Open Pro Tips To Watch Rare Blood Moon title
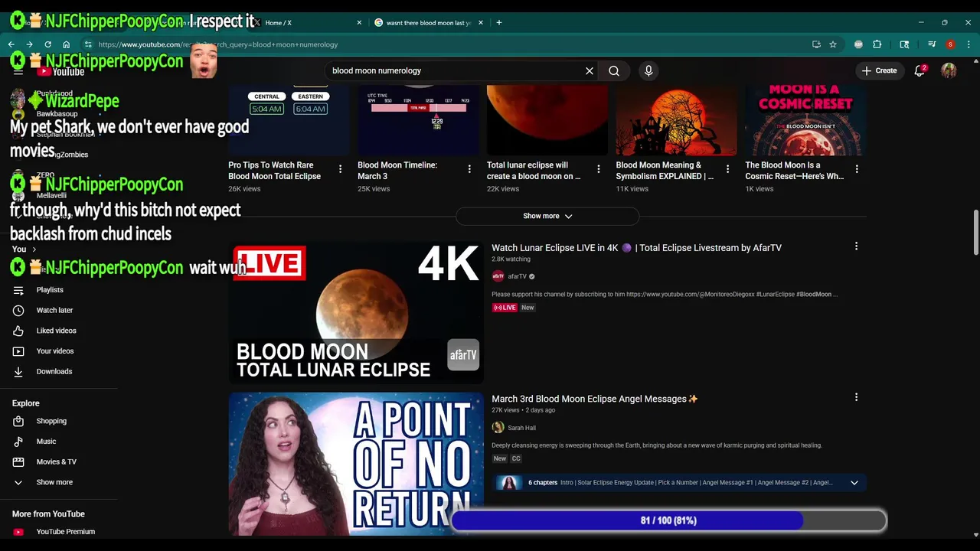The height and width of the screenshot is (551, 980). click(274, 171)
